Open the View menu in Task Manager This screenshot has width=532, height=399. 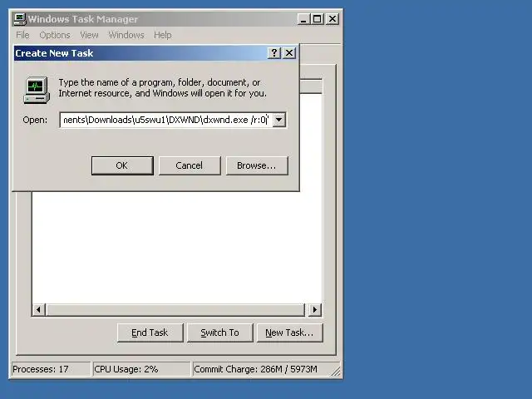click(89, 35)
